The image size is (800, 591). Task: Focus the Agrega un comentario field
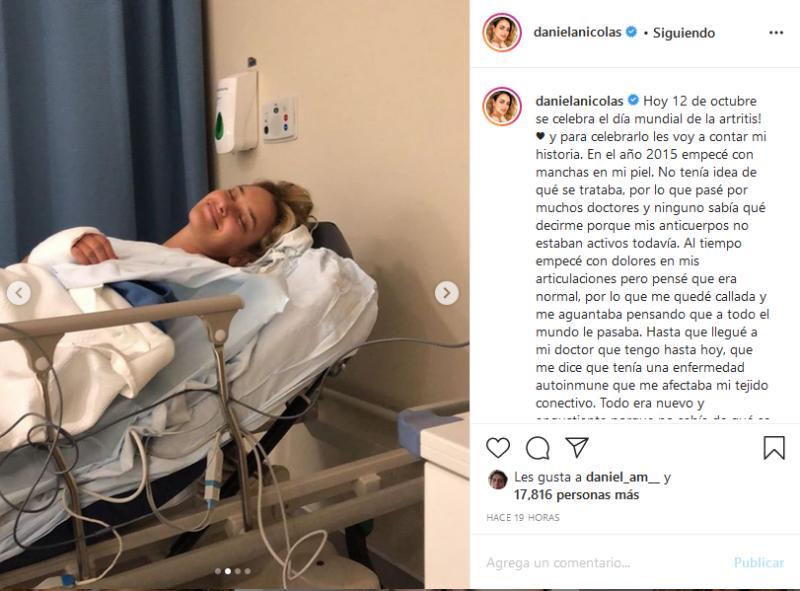tap(602, 562)
